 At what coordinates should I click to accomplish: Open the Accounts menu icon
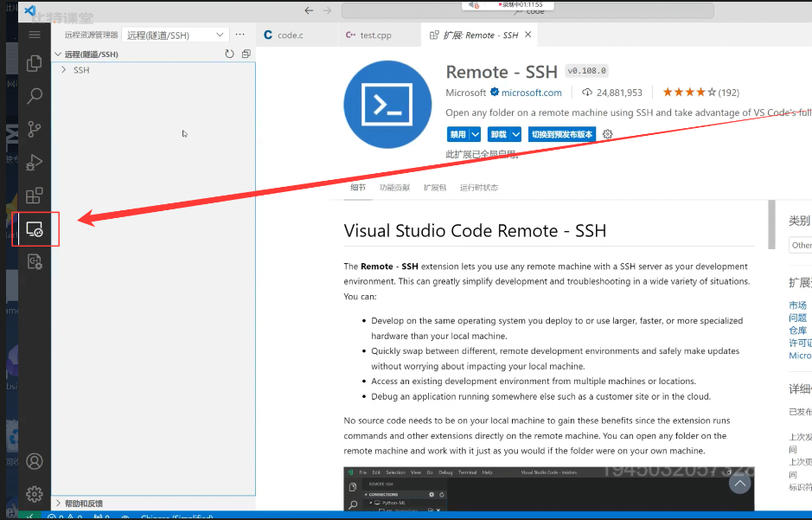[x=35, y=461]
